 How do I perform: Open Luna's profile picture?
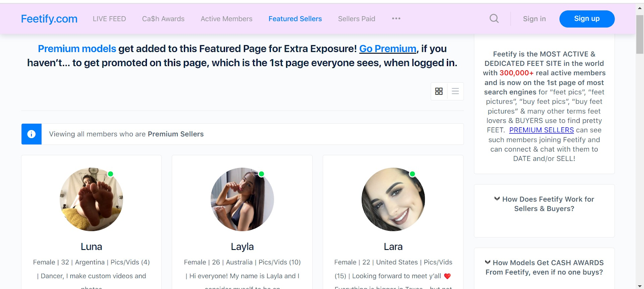91,200
